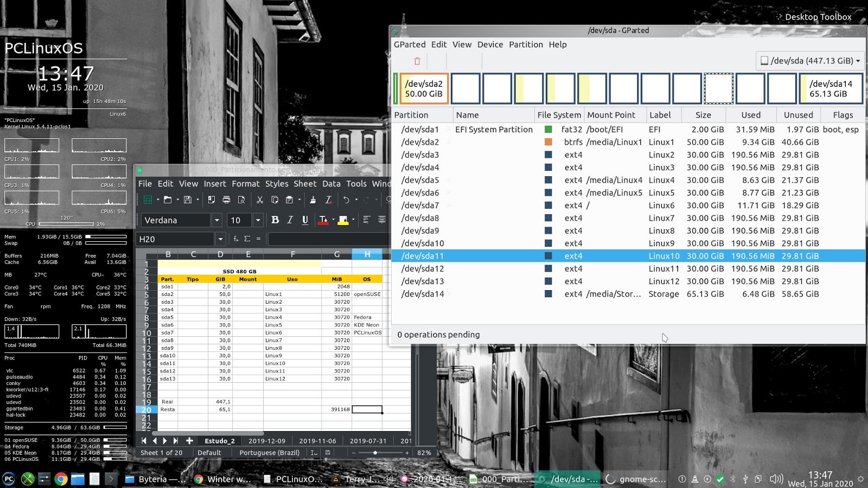Click the Save floppy icon in Calc

[x=187, y=200]
